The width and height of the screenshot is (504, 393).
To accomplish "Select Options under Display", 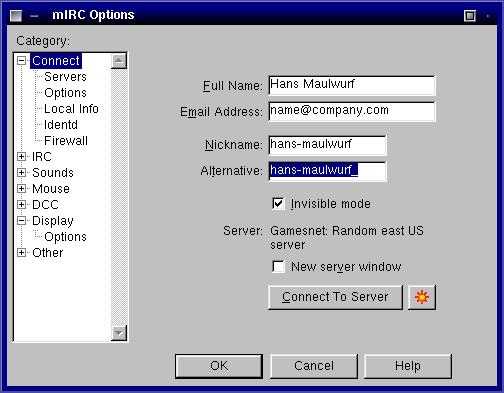I will click(65, 237).
